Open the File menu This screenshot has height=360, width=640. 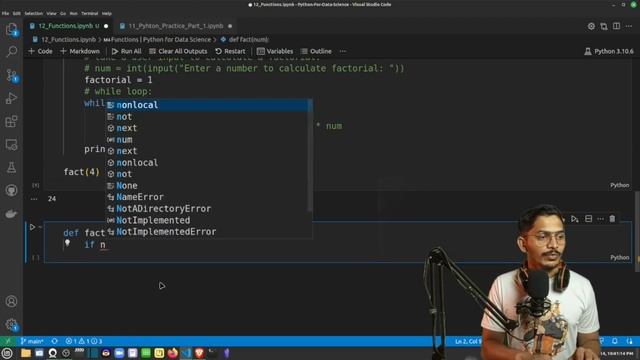[x=5, y=13]
